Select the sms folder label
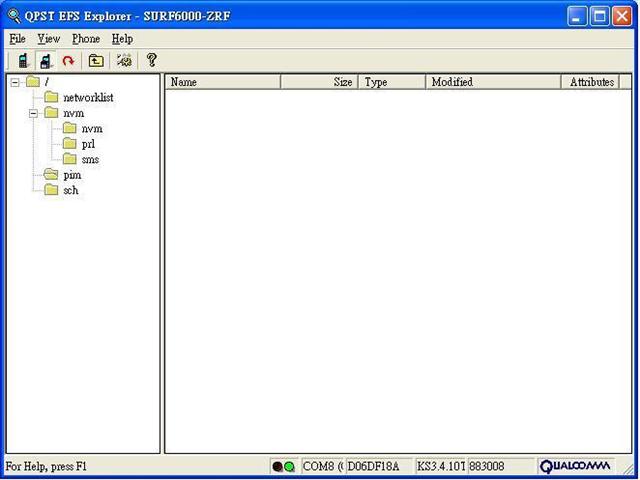Viewport: 640px width, 480px height. pyautogui.click(x=90, y=160)
